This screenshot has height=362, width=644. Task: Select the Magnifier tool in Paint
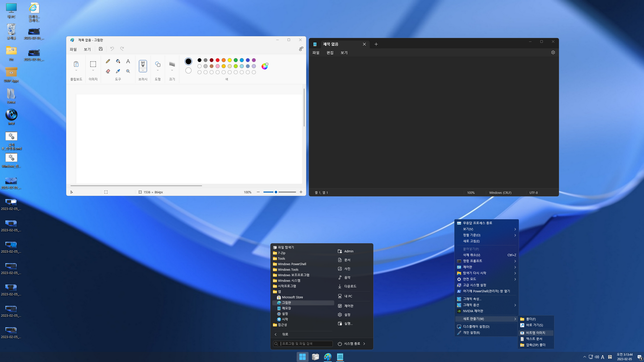point(128,71)
